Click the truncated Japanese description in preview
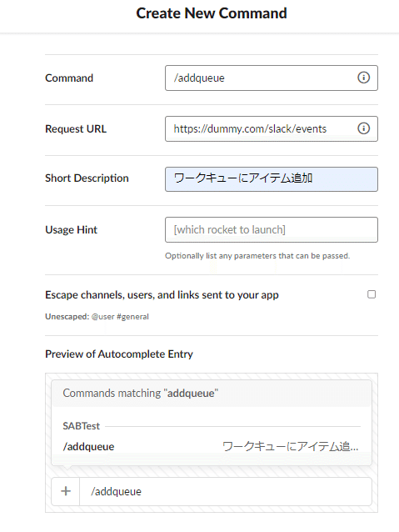Viewport: 399px width, 532px height. [x=290, y=446]
